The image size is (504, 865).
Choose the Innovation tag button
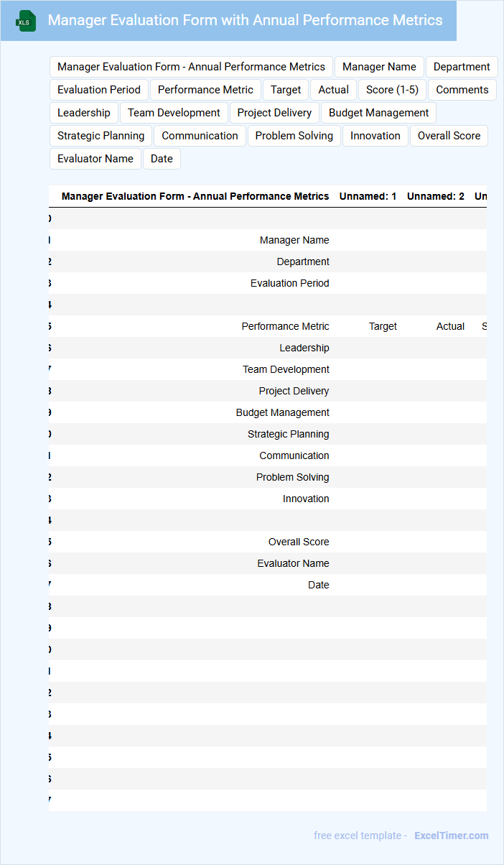[x=375, y=136]
